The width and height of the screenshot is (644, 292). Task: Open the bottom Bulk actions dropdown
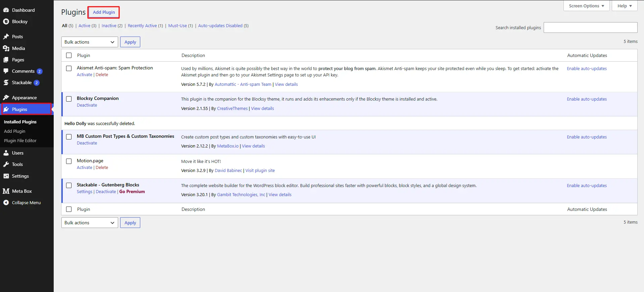click(90, 223)
